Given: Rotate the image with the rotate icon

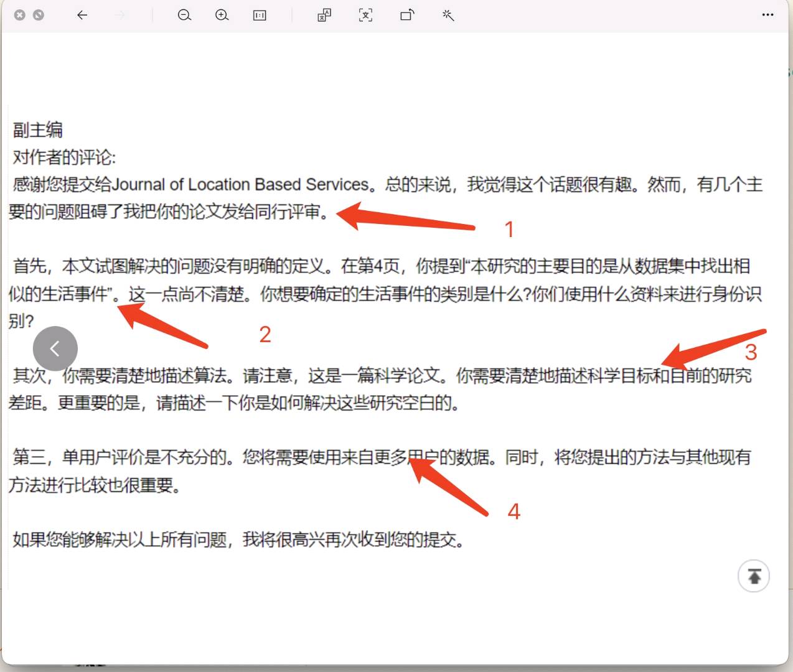Looking at the screenshot, I should pyautogui.click(x=407, y=16).
